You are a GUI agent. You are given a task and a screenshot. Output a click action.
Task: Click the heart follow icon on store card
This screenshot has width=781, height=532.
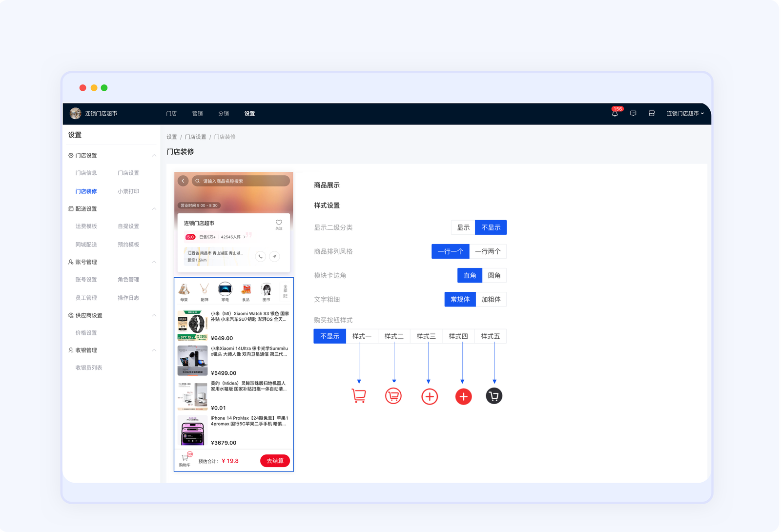[279, 223]
